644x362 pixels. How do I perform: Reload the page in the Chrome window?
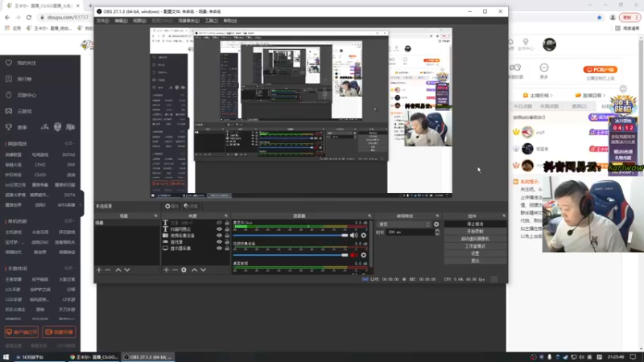29,17
